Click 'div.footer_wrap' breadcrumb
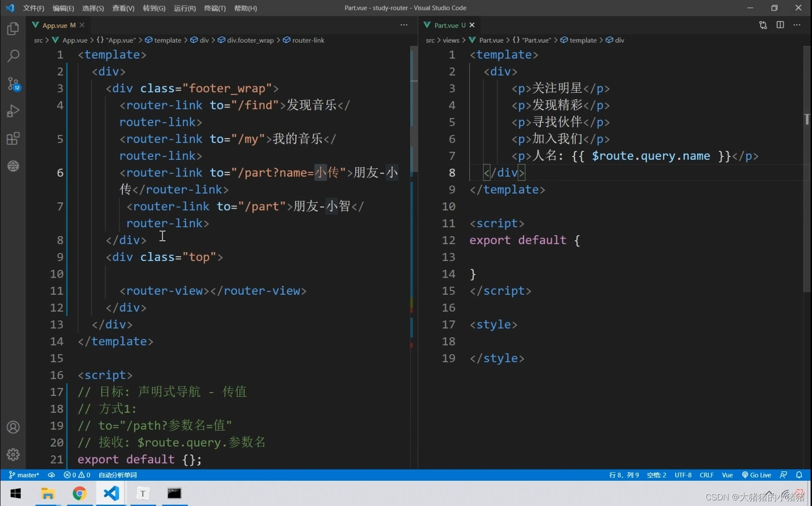The width and height of the screenshot is (812, 506). (246, 40)
